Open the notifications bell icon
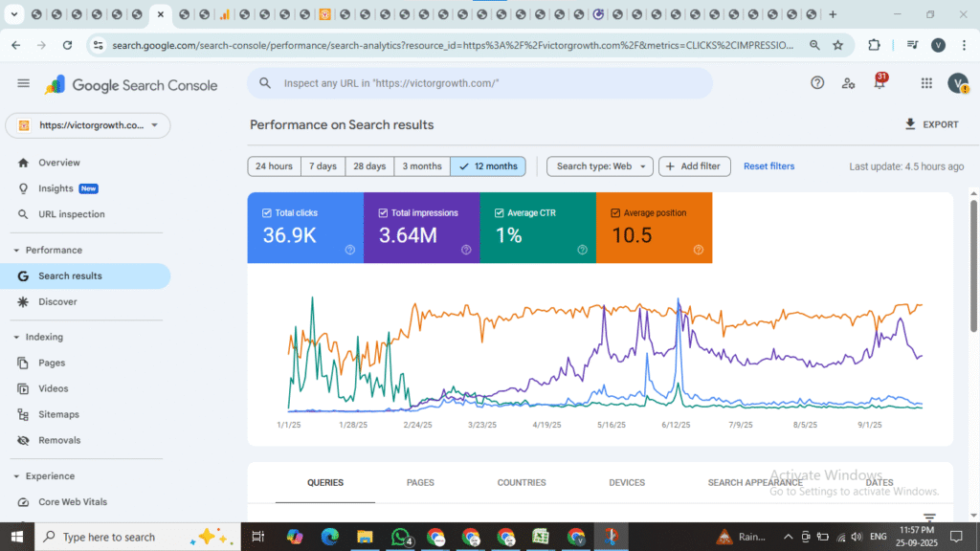This screenshot has height=551, width=980. coord(880,83)
